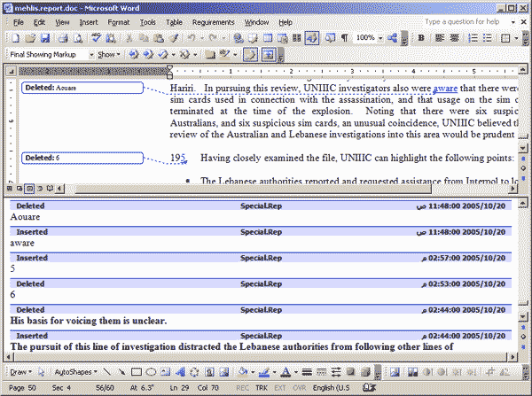
Task: Select the Oval drawing tool
Action: pyautogui.click(x=150, y=371)
